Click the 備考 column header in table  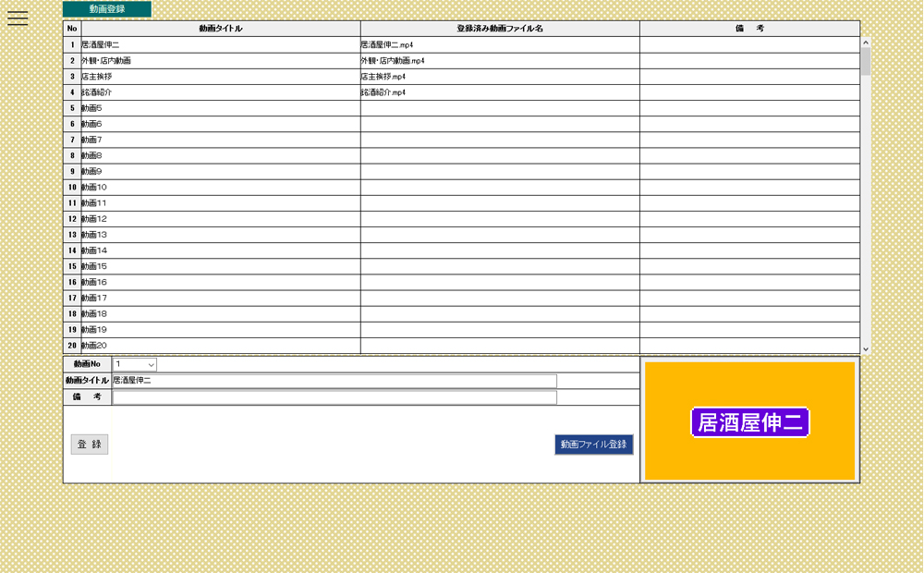pos(750,29)
